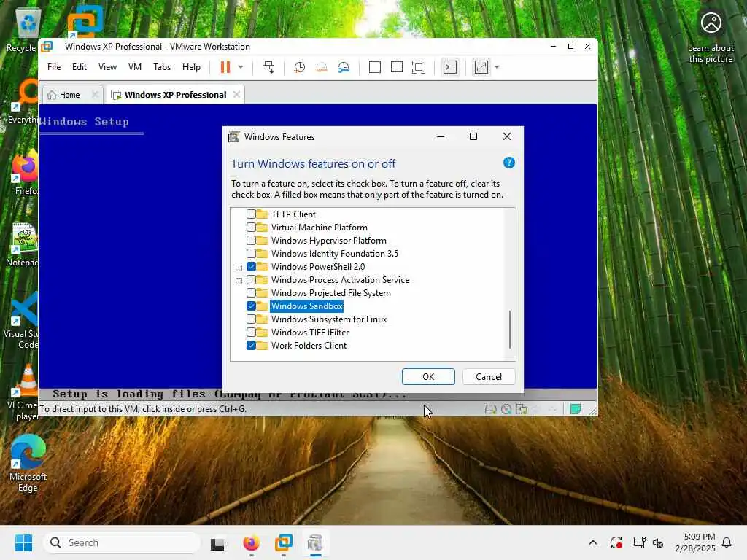This screenshot has width=747, height=560.
Task: Click the black terminal icon on taskbar
Action: click(x=217, y=542)
